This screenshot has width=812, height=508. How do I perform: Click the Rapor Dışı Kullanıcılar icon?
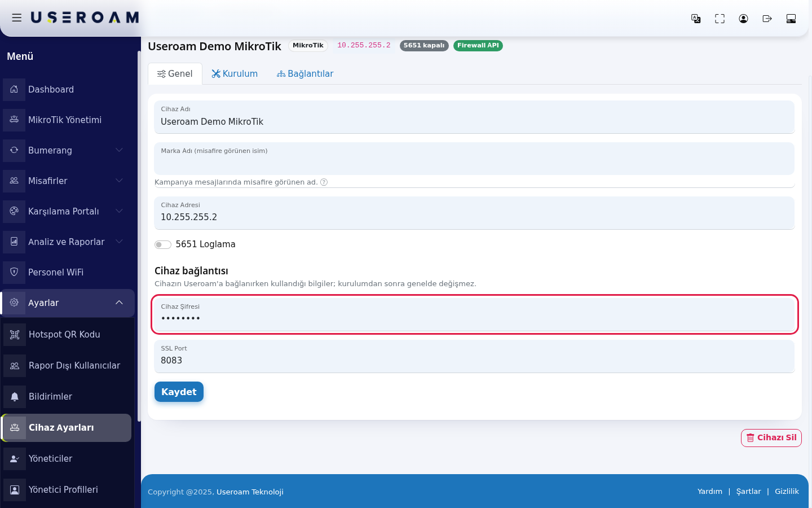click(15, 365)
